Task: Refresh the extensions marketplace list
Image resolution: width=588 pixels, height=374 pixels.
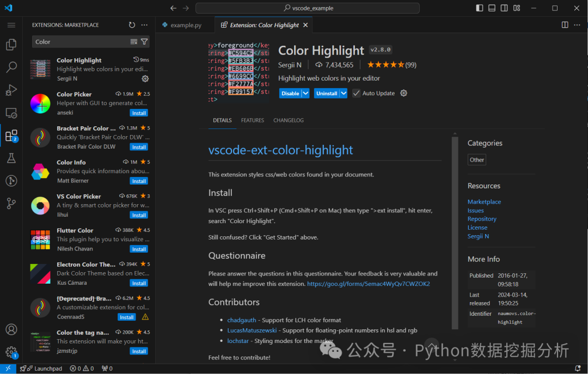Action: tap(132, 25)
